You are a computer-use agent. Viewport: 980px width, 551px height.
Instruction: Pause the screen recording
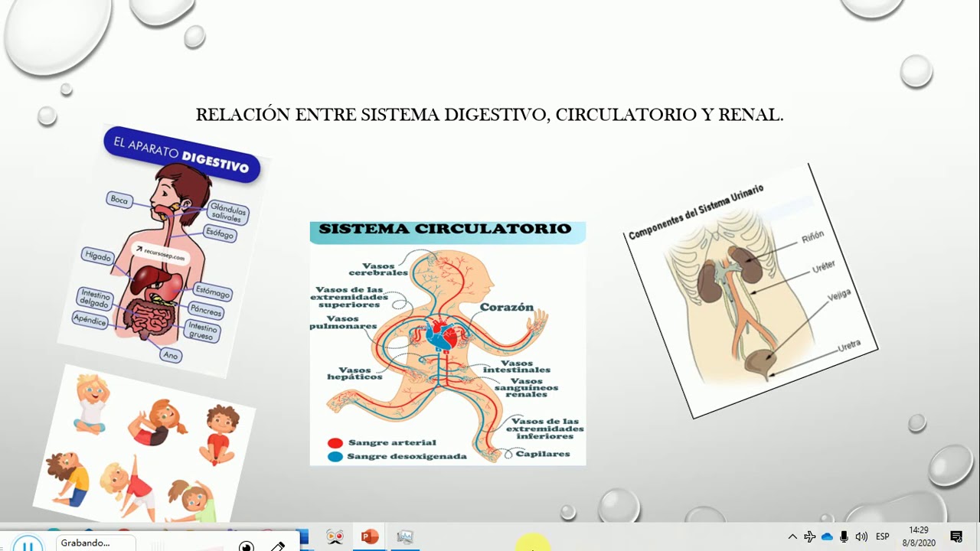coord(28,544)
